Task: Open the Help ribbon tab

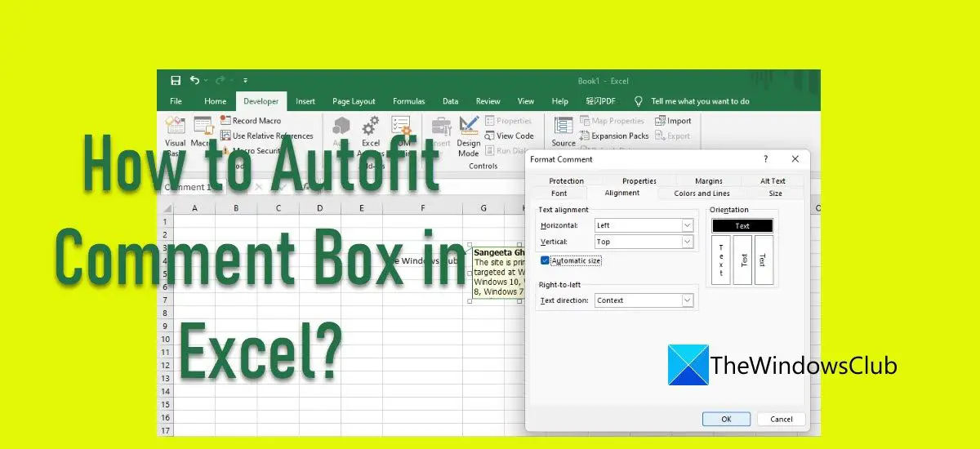Action: (x=559, y=101)
